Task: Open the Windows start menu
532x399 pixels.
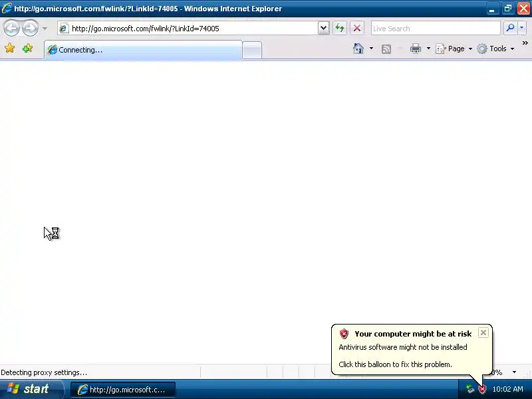Action: click(31, 389)
